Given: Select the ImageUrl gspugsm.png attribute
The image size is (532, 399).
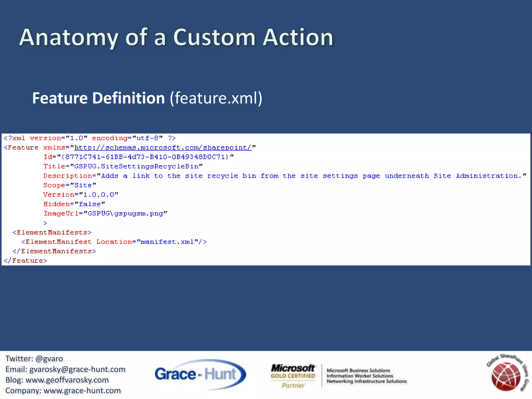Looking at the screenshot, I should [105, 214].
